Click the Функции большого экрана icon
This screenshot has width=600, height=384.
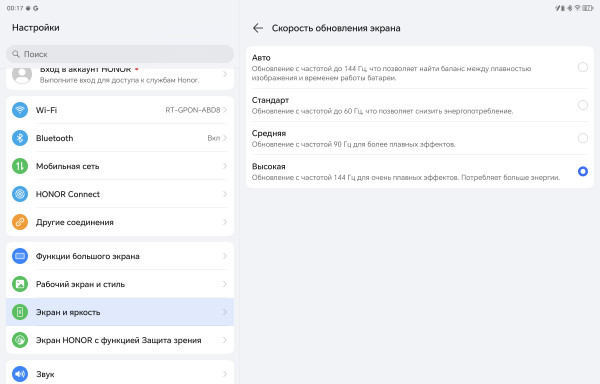[20, 256]
